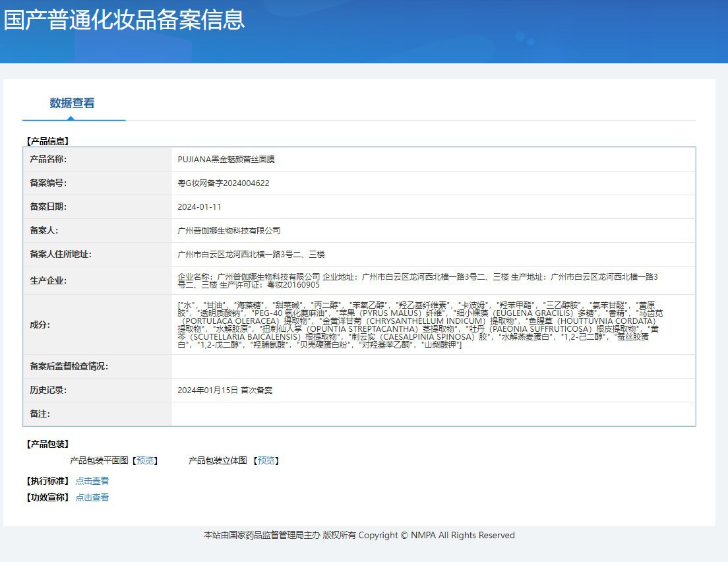
Task: Click page title 国产普通化妆品备案信息
Action: pyautogui.click(x=125, y=20)
